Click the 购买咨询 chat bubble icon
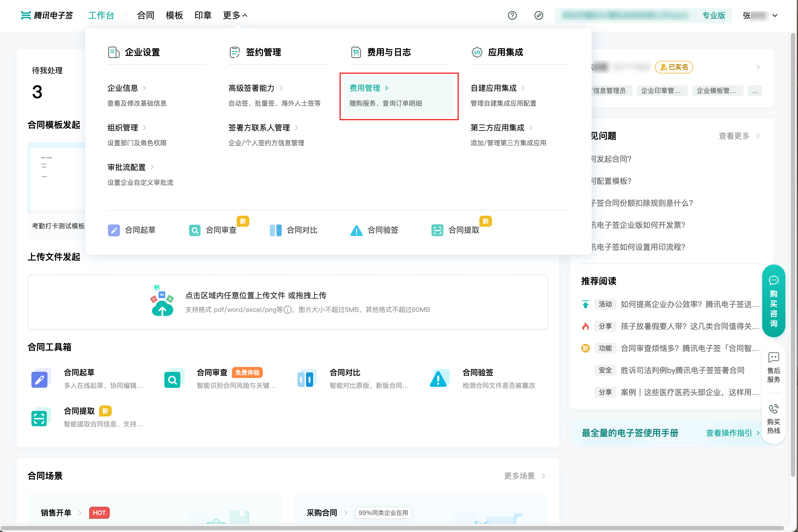Image resolution: width=798 pixels, height=532 pixels. coord(773,280)
